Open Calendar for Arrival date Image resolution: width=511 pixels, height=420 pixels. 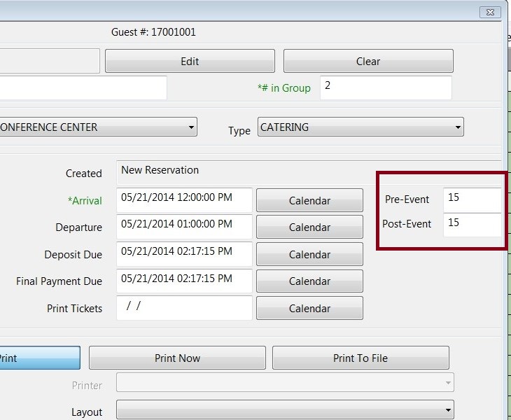pos(309,200)
